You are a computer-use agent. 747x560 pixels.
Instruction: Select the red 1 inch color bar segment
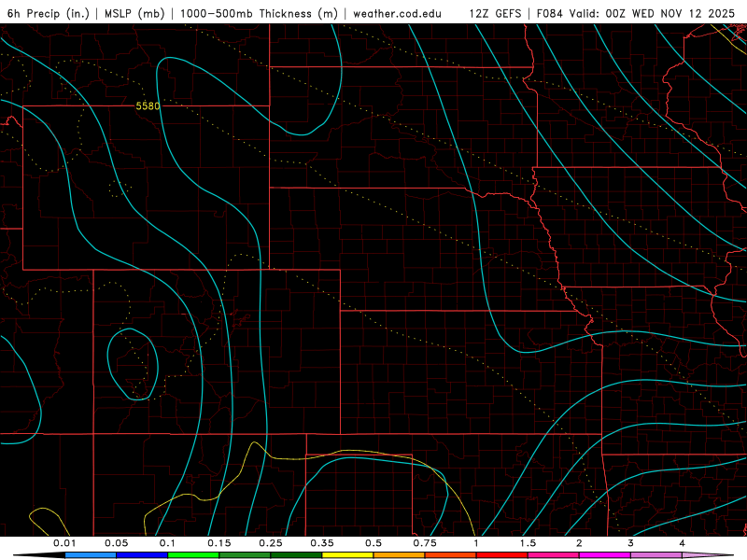(x=502, y=555)
